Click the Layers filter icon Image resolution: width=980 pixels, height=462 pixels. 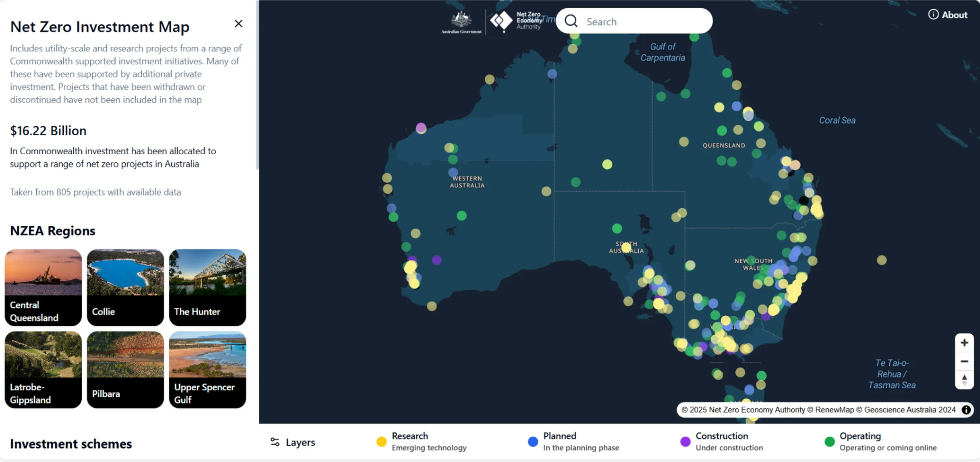coord(275,442)
